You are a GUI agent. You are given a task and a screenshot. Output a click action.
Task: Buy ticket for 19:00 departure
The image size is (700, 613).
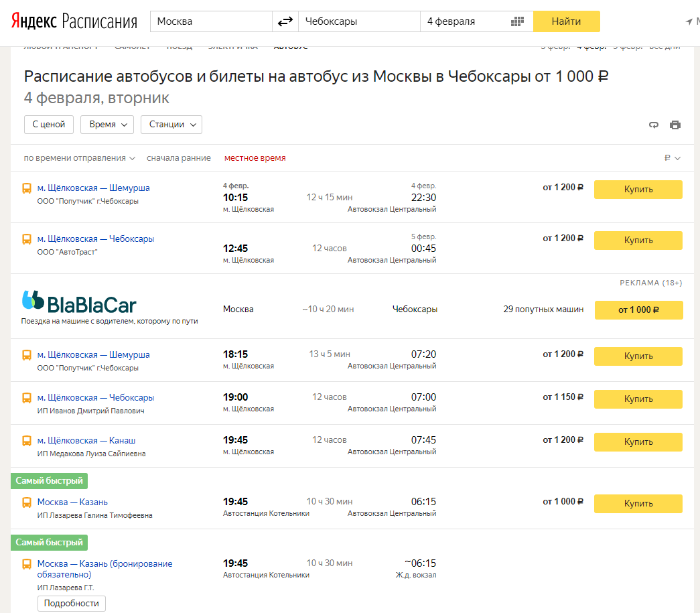[x=638, y=399]
